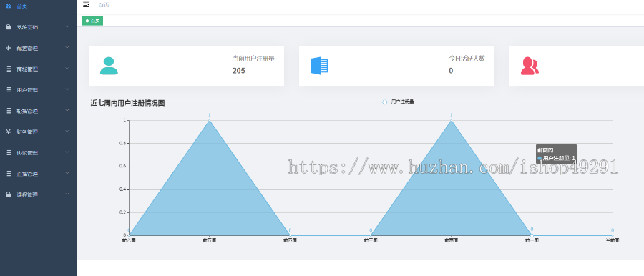Open the 课程管理 sidebar menu
644x276 pixels.
38,194
